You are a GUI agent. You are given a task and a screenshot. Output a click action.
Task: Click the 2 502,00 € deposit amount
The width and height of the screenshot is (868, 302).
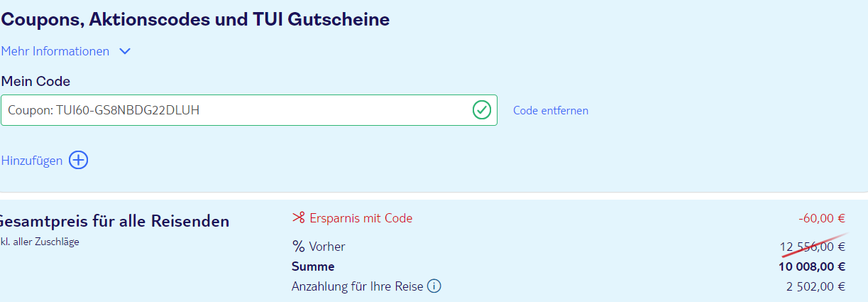[815, 286]
